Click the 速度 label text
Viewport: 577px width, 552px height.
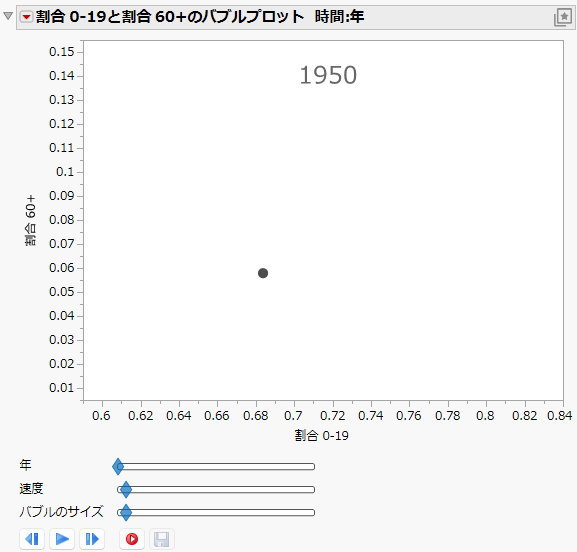point(31,489)
